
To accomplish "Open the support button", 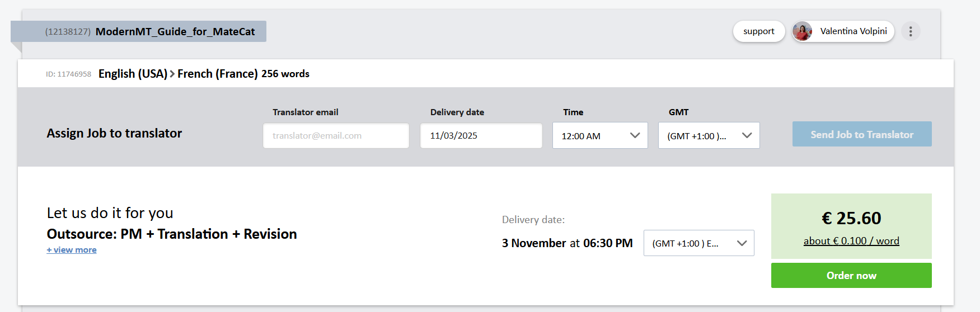I will [758, 31].
